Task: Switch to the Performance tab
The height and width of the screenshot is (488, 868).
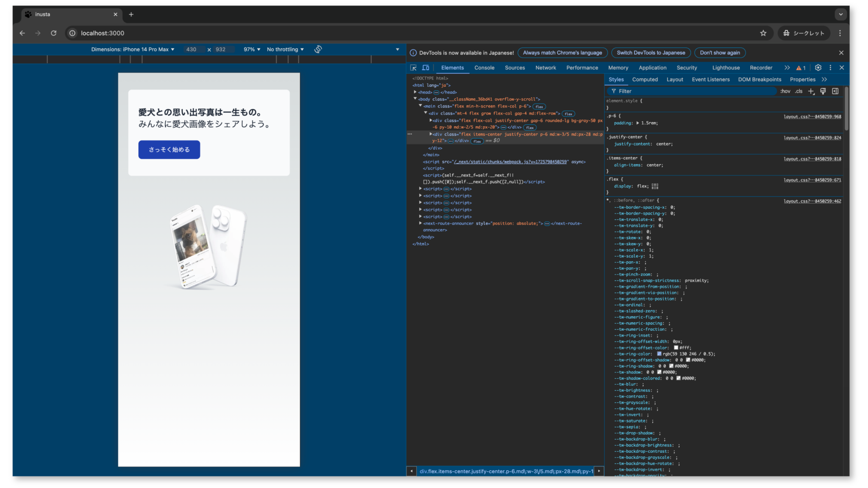Action: 582,68
